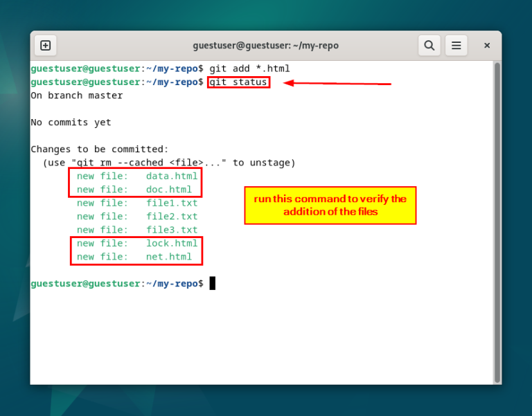Click the 'git add *.html' command text

point(249,69)
